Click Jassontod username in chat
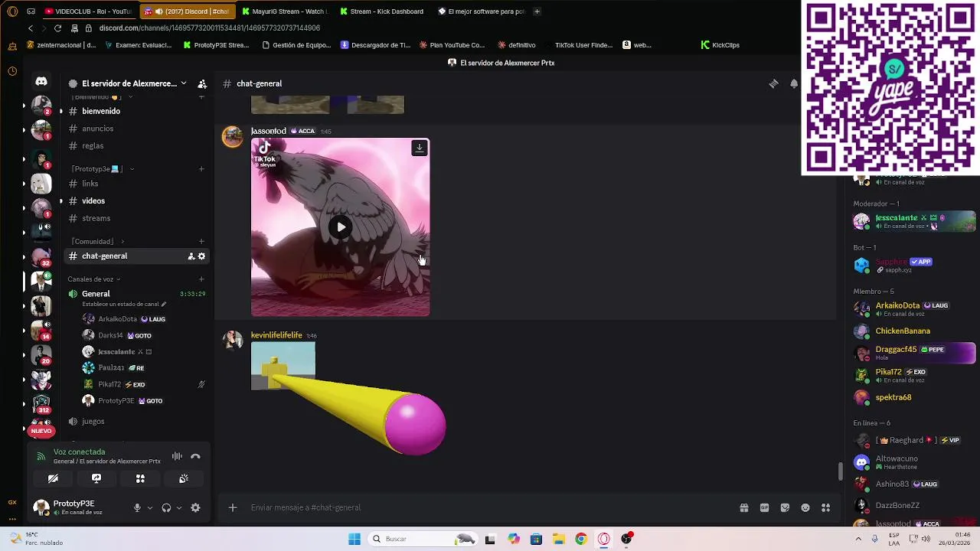980x551 pixels. [x=269, y=131]
